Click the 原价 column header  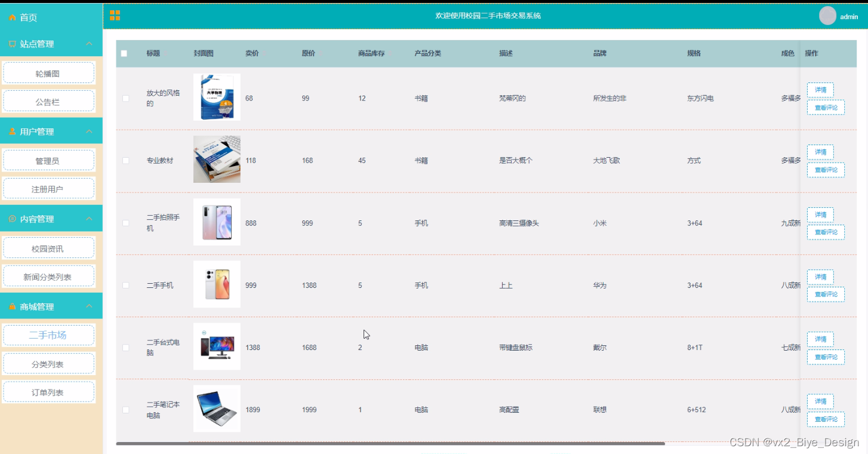coord(308,54)
